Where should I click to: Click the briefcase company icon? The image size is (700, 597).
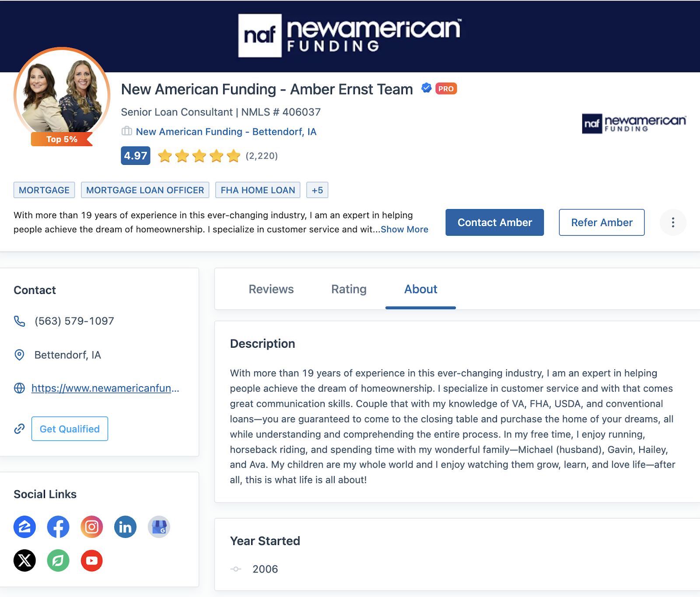(127, 131)
